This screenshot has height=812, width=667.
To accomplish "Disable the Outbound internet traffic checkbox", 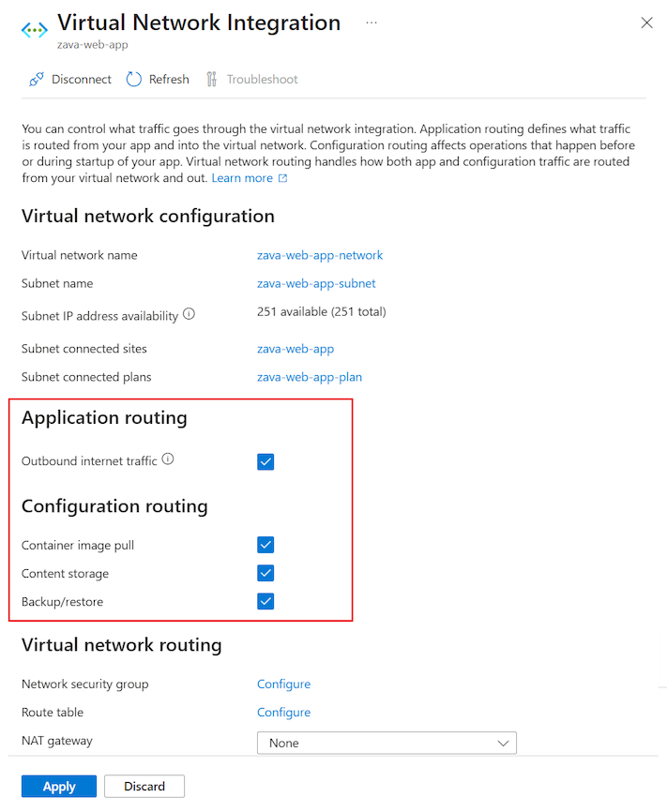I will click(x=265, y=461).
